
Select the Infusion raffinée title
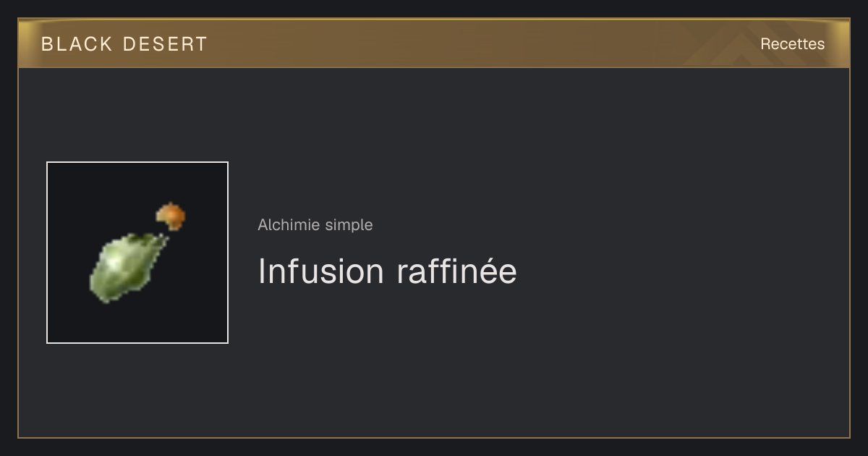388,271
